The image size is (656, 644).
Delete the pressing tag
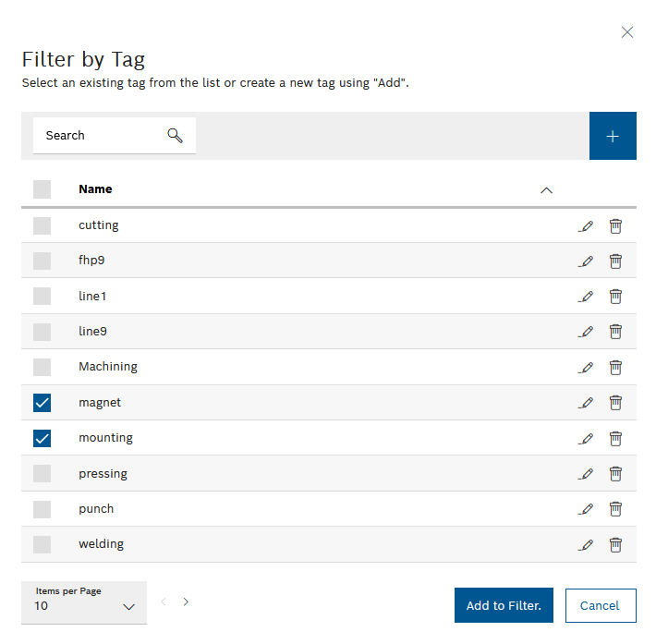coord(615,474)
